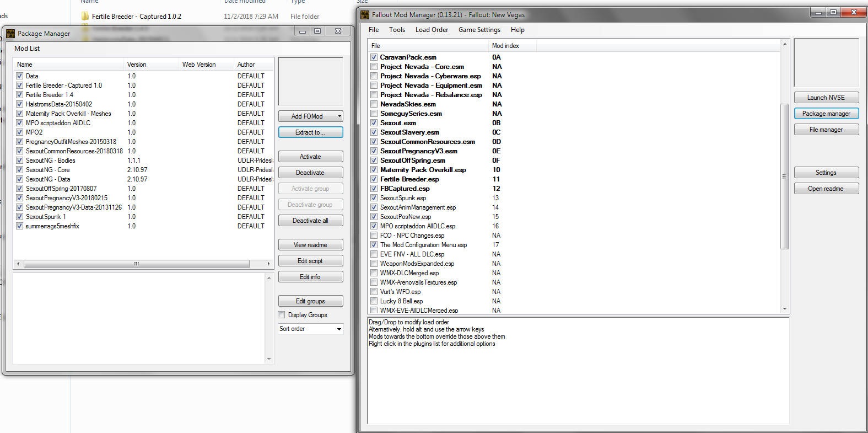Toggle the MPO2 package checkbox

[19, 132]
